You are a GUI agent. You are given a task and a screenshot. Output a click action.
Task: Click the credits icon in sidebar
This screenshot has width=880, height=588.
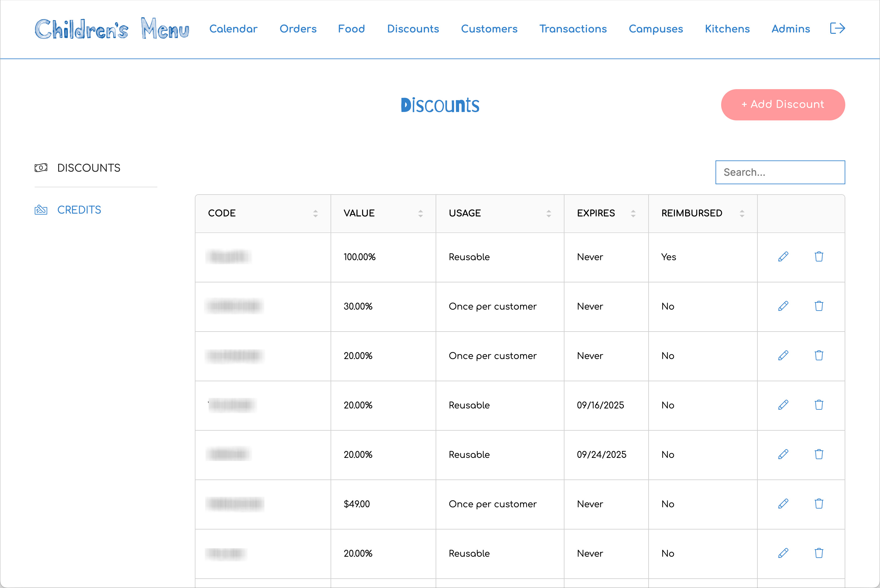point(41,210)
